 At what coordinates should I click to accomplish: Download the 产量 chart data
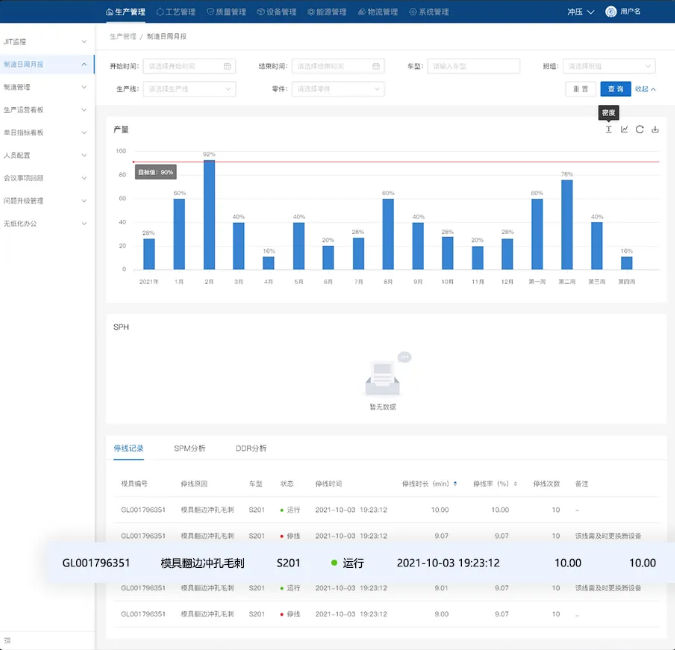coord(655,129)
